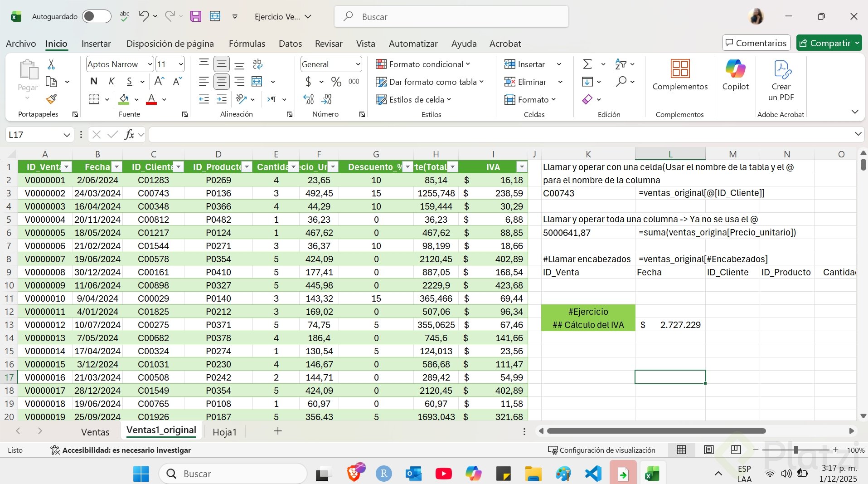The width and height of the screenshot is (868, 484).
Task: Toggle bold formatting with N button
Action: tap(94, 82)
